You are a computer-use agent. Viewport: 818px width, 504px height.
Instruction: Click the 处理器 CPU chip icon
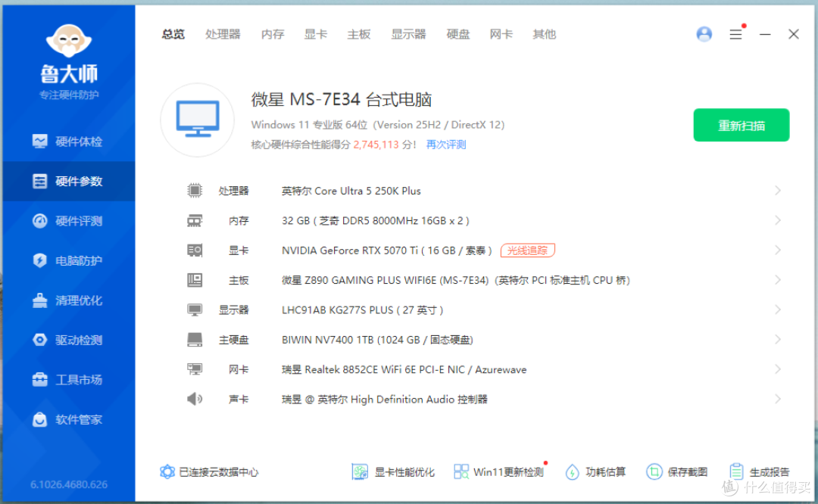(x=195, y=191)
